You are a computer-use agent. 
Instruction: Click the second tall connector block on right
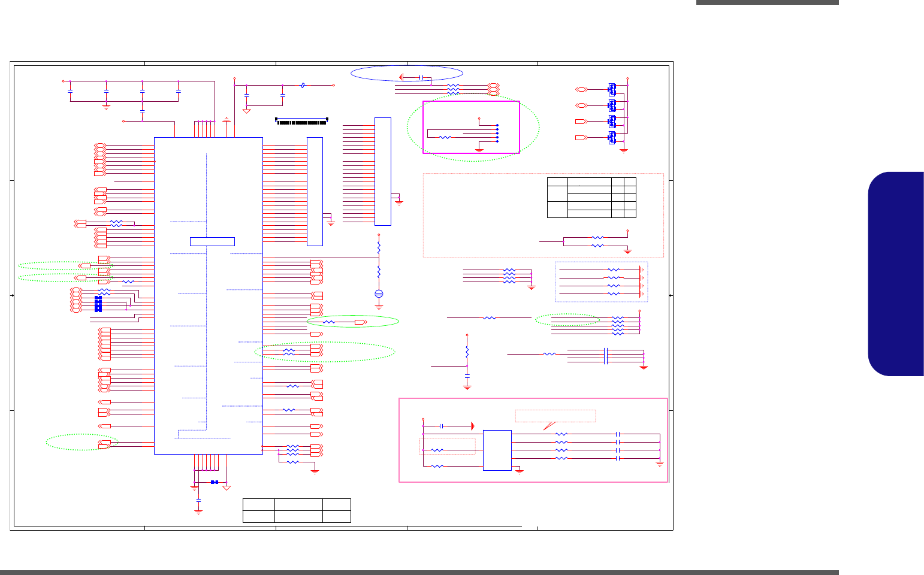[x=383, y=171]
